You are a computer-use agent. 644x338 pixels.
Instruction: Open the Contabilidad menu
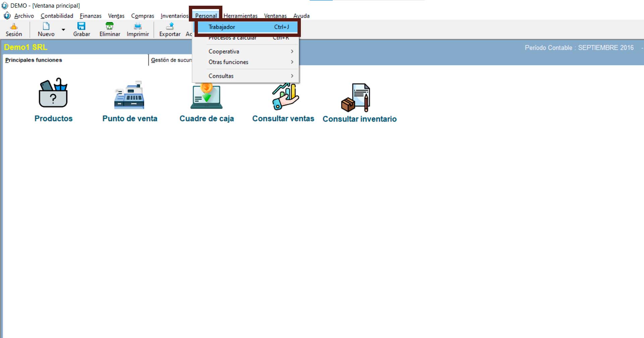[57, 16]
